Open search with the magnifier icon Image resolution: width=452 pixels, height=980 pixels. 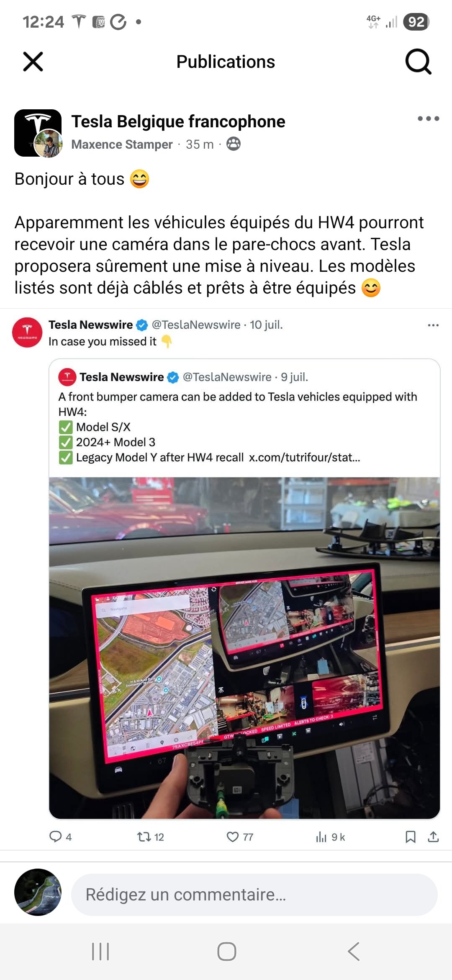pyautogui.click(x=418, y=62)
